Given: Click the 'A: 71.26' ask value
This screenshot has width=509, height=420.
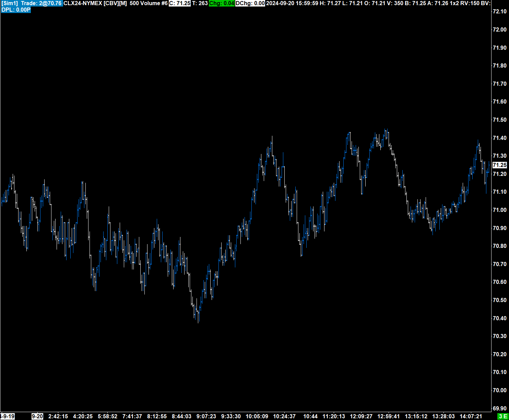Looking at the screenshot, I should [438, 3].
